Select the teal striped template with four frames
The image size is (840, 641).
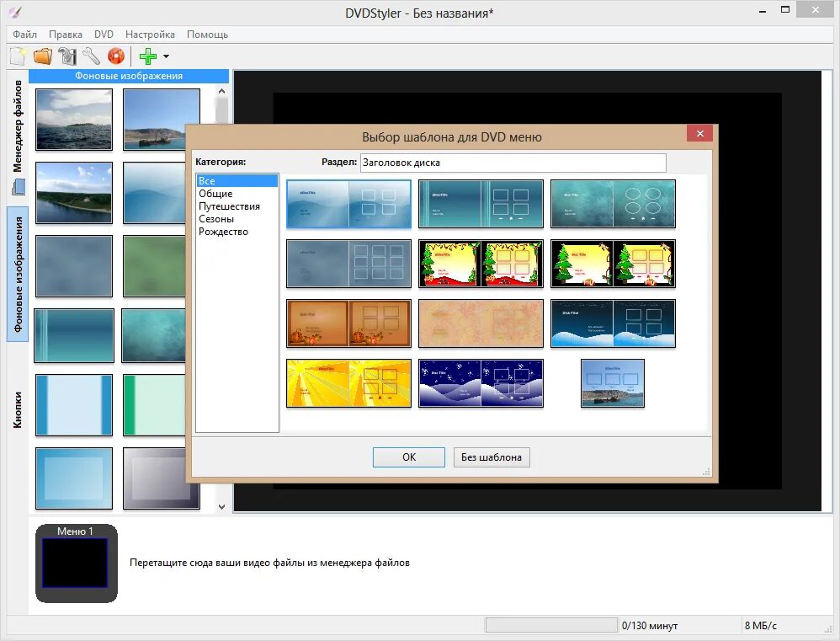(481, 204)
